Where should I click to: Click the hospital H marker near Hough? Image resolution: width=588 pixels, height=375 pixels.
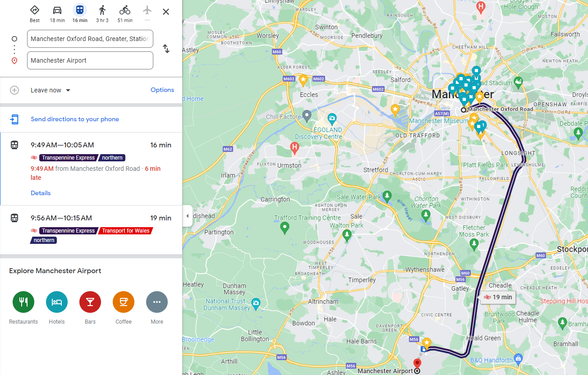481,7
